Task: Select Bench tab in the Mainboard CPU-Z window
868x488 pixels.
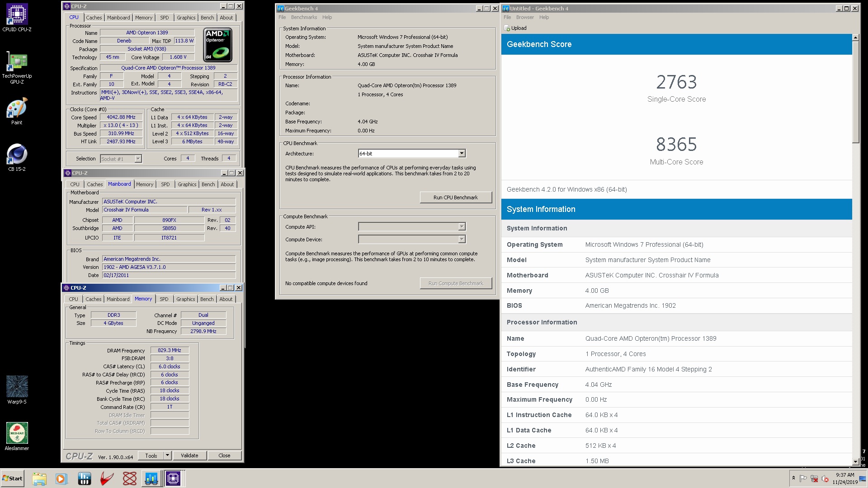Action: click(208, 184)
